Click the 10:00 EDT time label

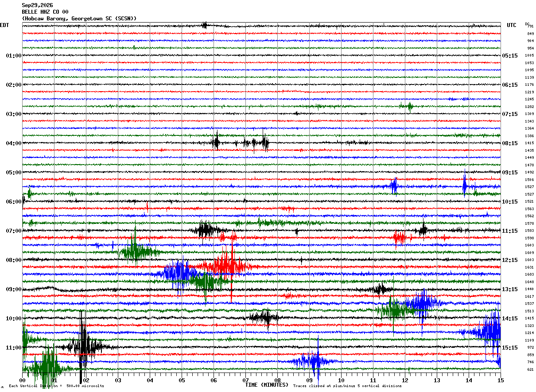tap(13, 319)
